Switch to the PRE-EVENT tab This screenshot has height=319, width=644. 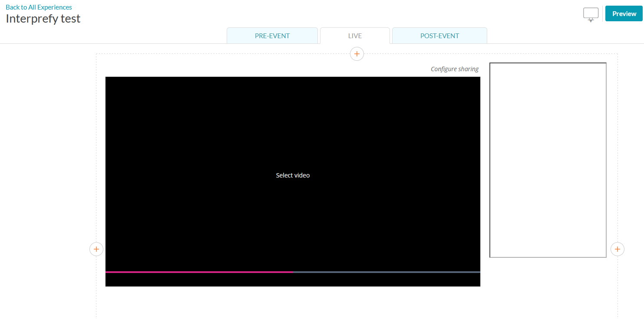coord(272,36)
